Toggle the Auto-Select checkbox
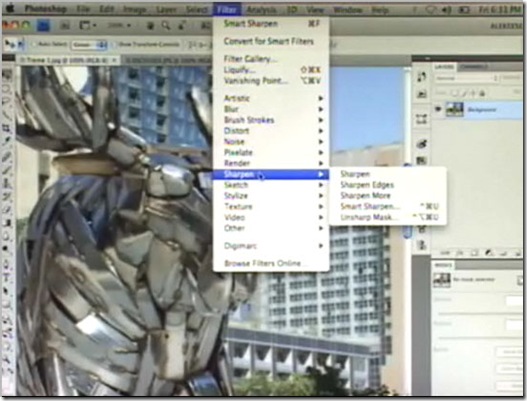The width and height of the screenshot is (527, 401). coord(34,44)
